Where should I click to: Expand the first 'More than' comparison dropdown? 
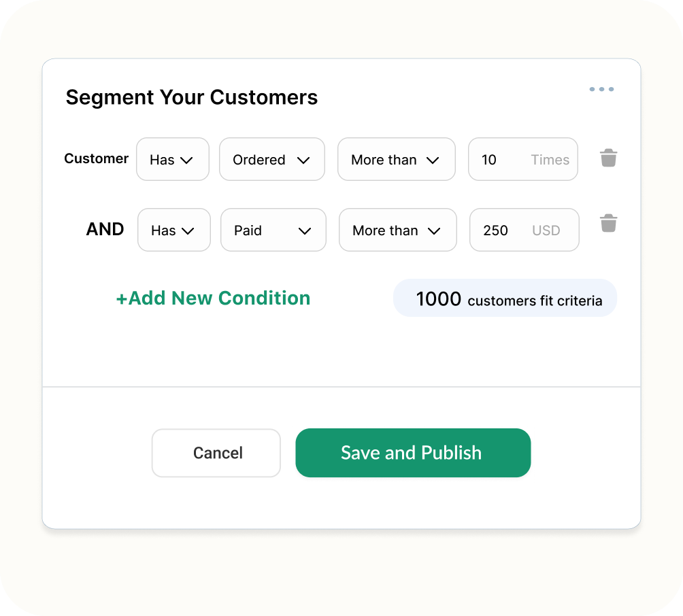coord(396,159)
